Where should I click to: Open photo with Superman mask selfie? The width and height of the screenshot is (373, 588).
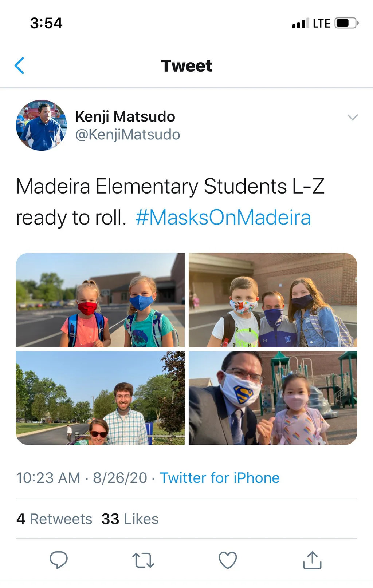coord(273,398)
